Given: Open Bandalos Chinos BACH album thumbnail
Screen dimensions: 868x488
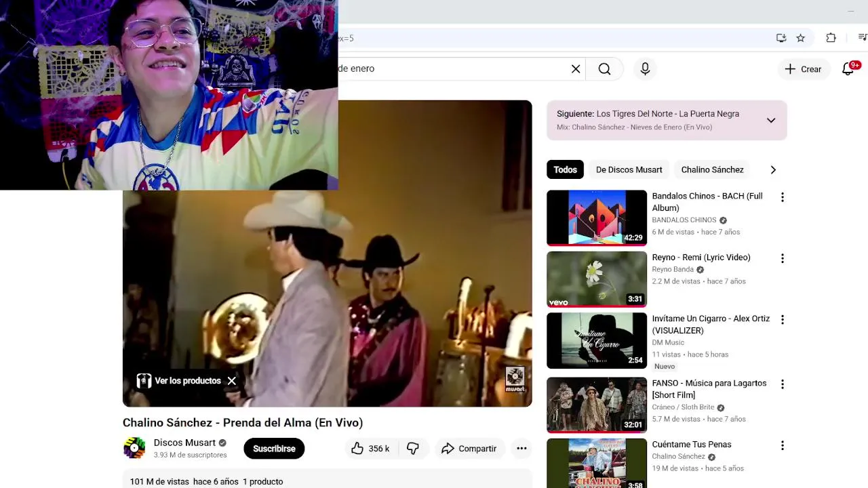Looking at the screenshot, I should coord(597,218).
